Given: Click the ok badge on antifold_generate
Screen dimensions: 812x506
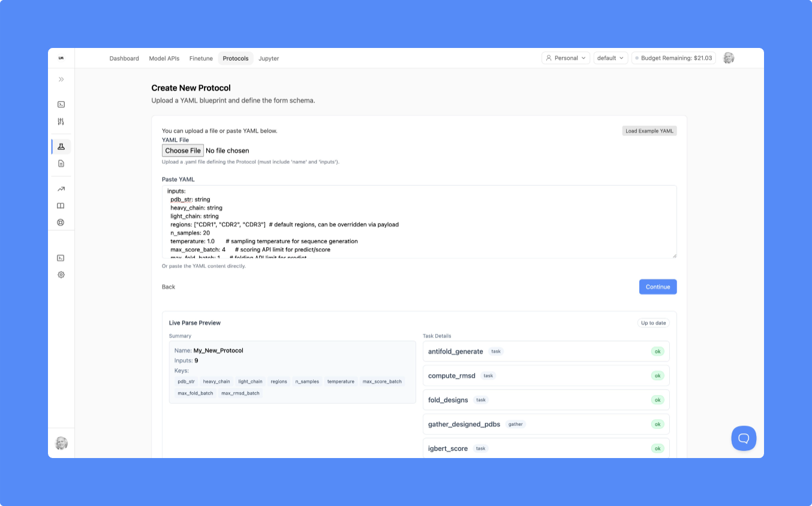Looking at the screenshot, I should pos(657,351).
